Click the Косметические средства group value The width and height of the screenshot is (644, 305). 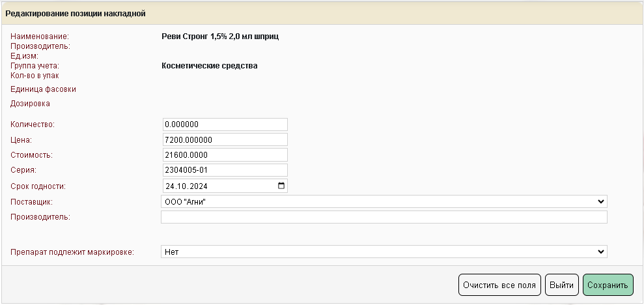(x=209, y=66)
